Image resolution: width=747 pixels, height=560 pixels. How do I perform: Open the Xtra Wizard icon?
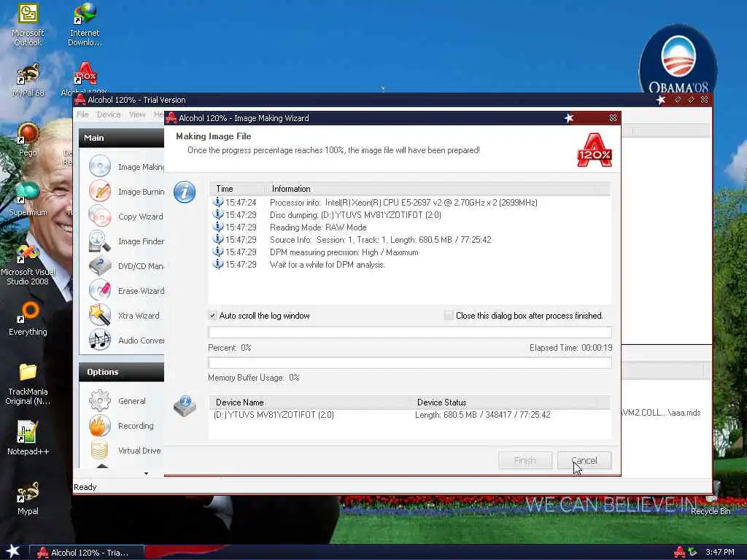100,315
